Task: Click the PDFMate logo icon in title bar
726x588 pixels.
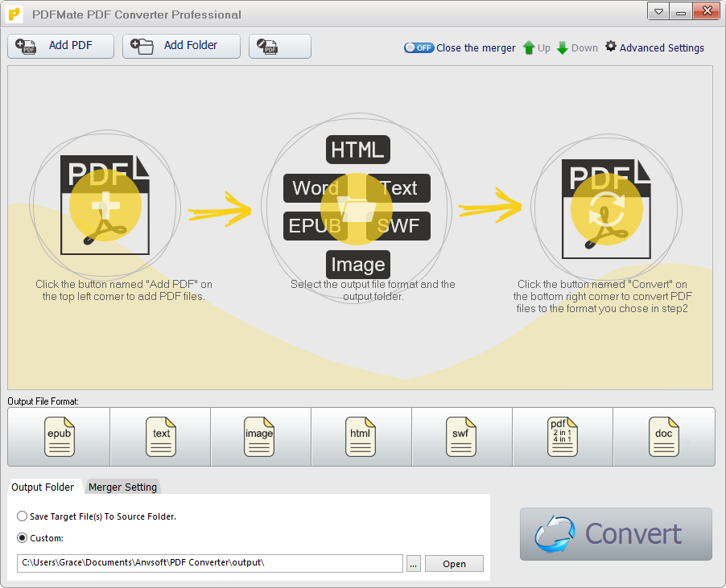Action: (14, 14)
